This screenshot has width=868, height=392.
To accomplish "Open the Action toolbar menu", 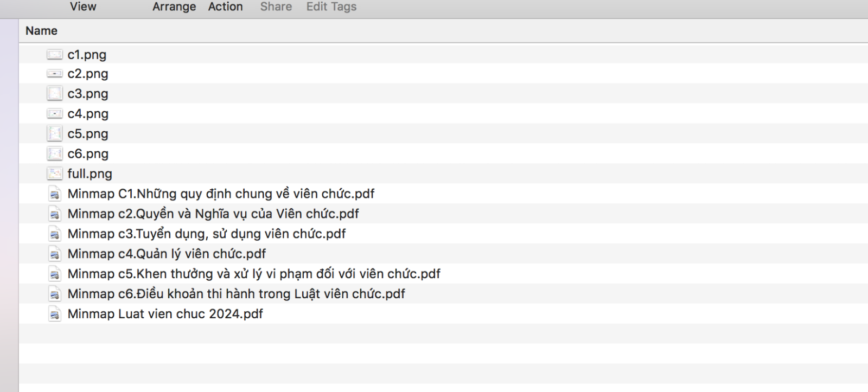I will point(225,7).
